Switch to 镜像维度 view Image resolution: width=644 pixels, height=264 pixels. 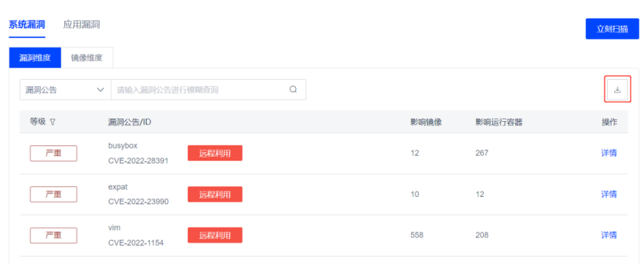(x=86, y=58)
